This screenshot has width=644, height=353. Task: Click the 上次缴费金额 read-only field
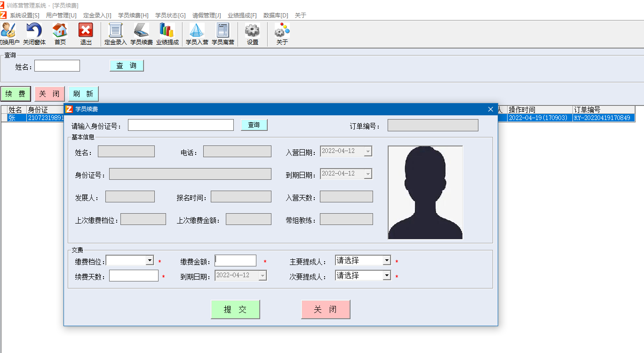[x=248, y=219]
